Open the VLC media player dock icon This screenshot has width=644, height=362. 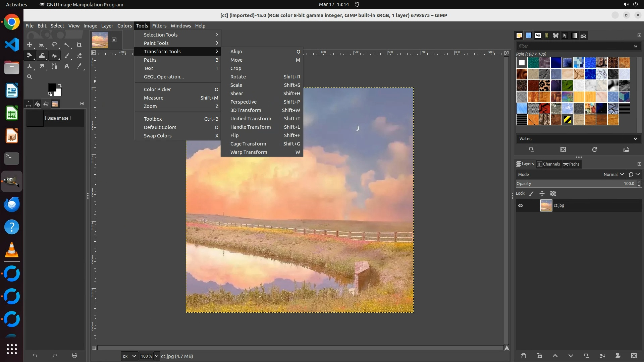click(x=12, y=250)
